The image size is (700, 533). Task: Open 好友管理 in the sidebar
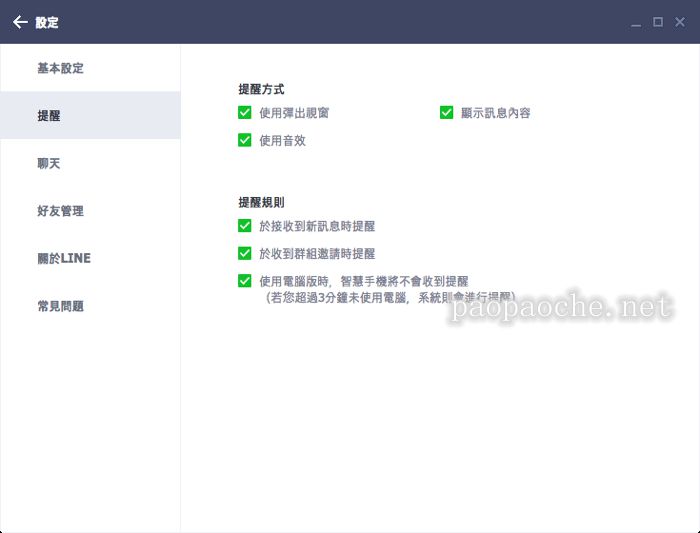(x=90, y=211)
